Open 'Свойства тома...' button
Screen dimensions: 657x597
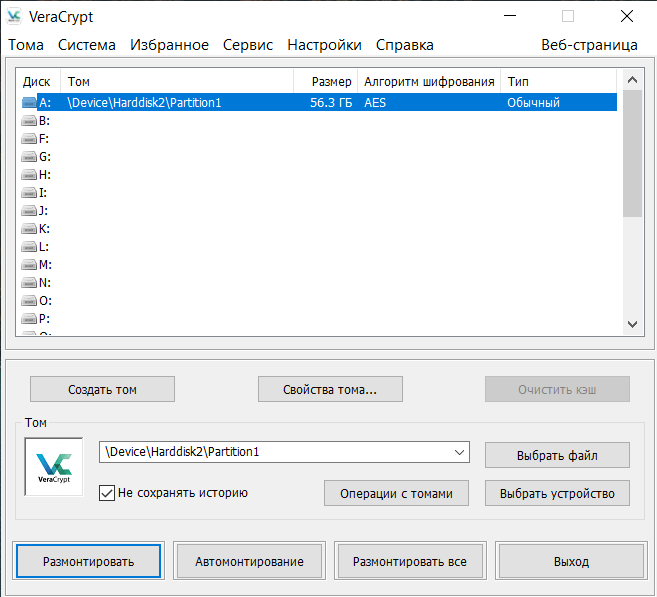click(330, 389)
